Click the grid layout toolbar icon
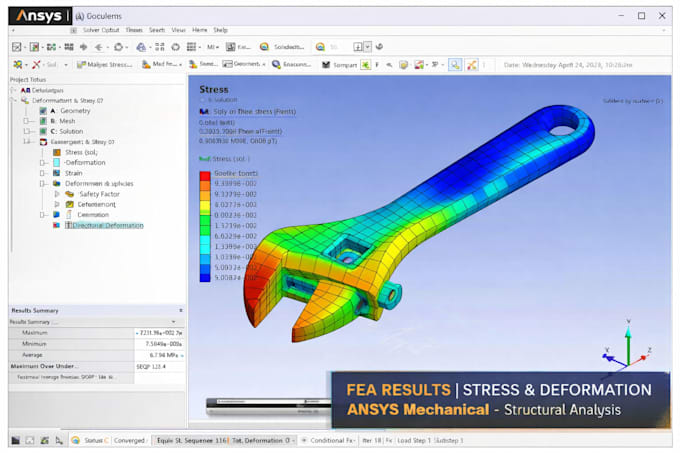 point(191,47)
